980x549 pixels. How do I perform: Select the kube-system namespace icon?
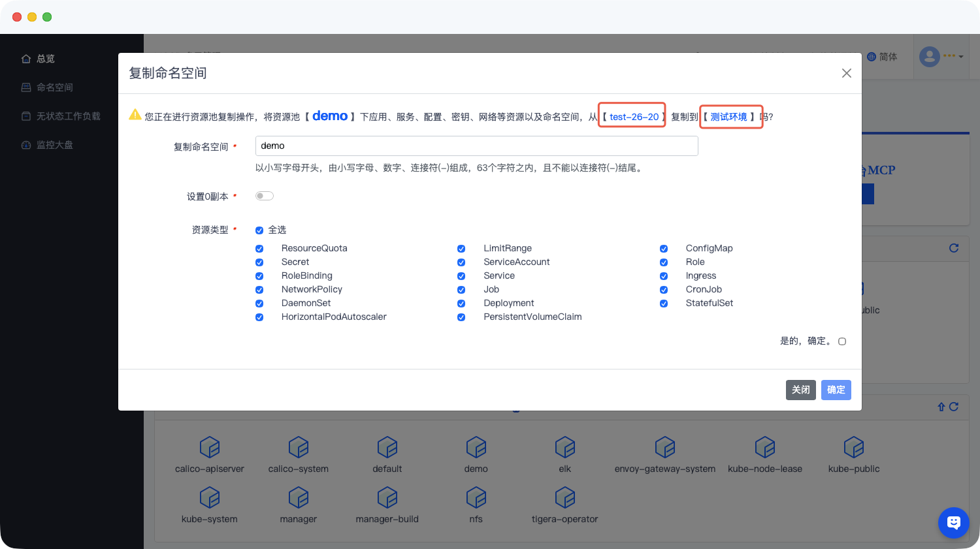210,498
